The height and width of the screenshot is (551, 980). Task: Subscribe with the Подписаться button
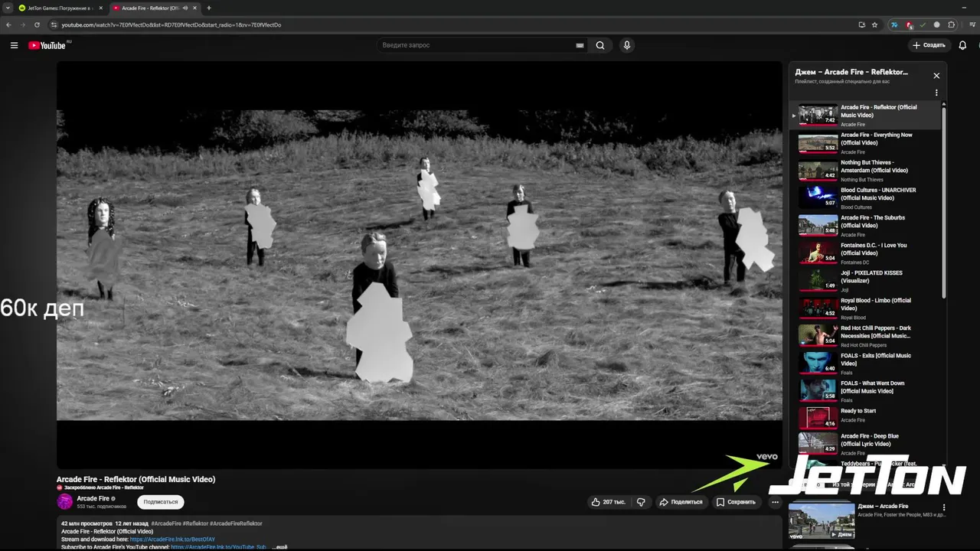[161, 502]
